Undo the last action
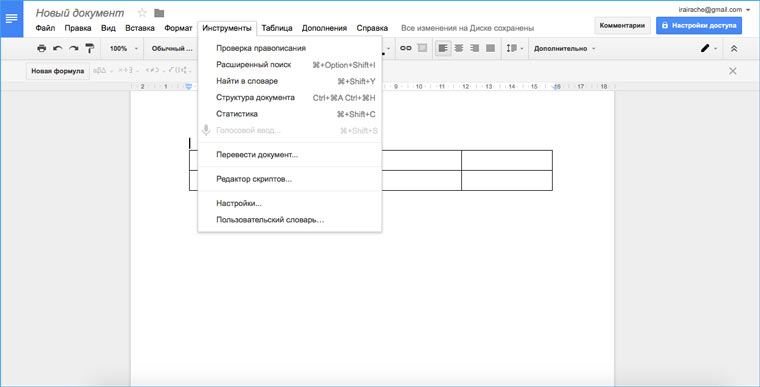Screen dimensions: 760x387 [58, 48]
